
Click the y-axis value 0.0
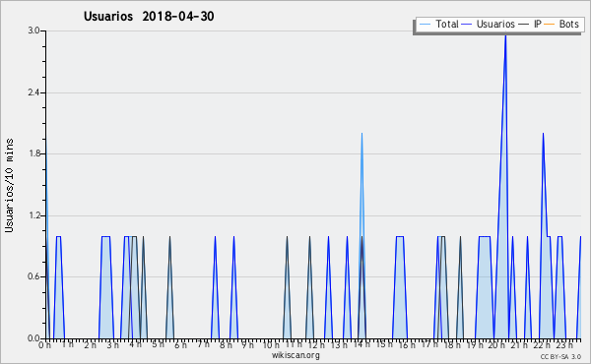click(x=33, y=338)
